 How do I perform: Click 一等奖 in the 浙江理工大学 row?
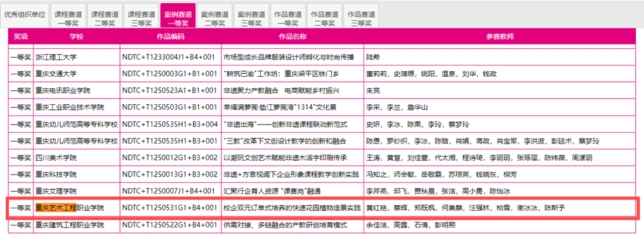pyautogui.click(x=21, y=58)
